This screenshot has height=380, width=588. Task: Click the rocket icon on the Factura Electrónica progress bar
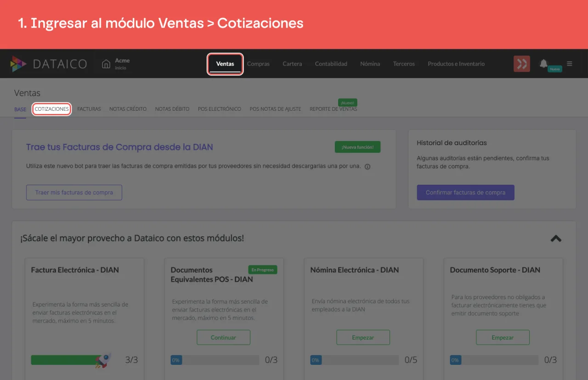click(103, 360)
